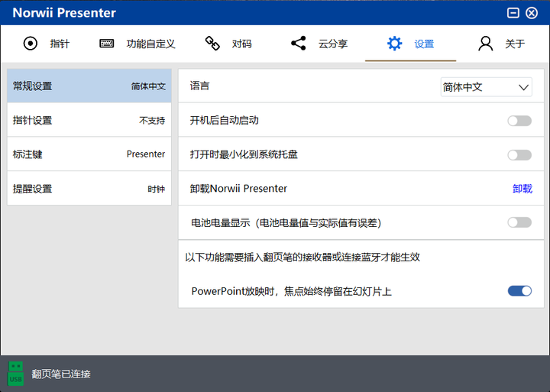Close the Norwii Presenter window
The image size is (550, 392).
(x=532, y=13)
